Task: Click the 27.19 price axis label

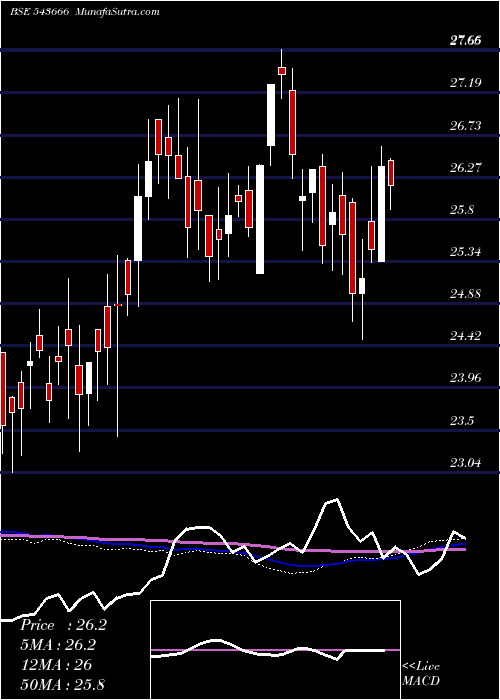Action: pos(465,82)
